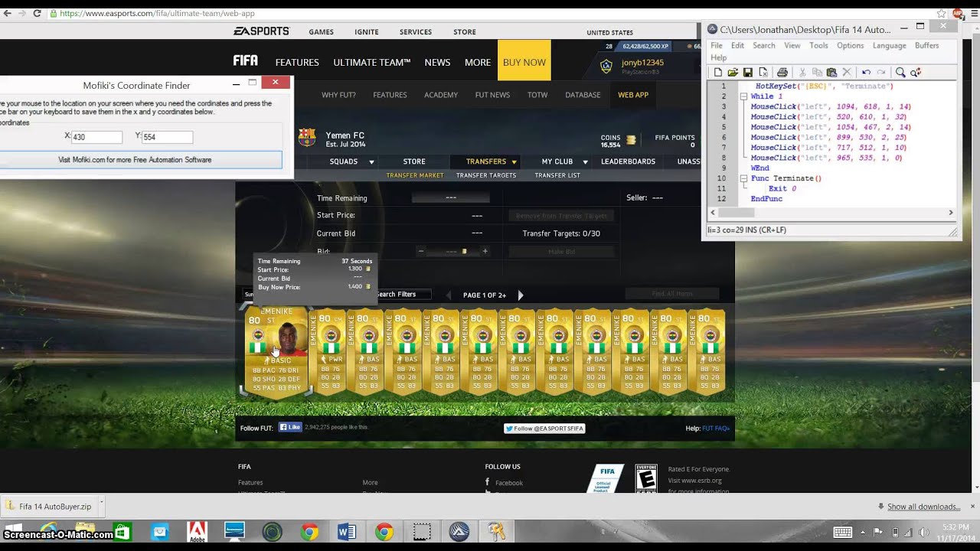Bookmark the page with the star icon

pos(941,13)
